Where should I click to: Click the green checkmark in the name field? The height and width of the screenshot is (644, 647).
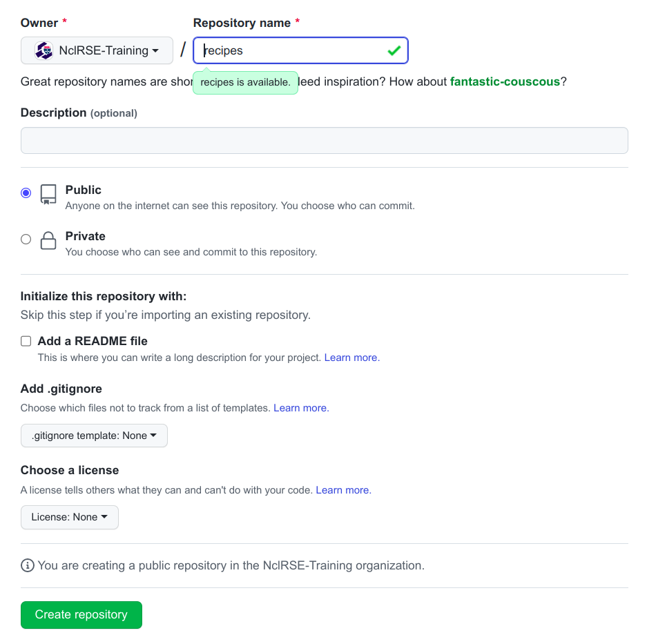point(394,50)
